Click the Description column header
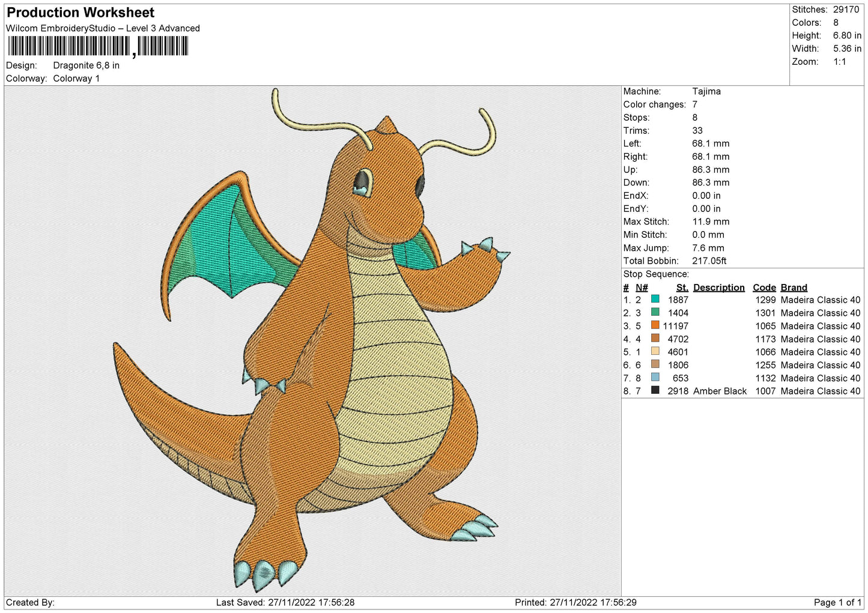Image resolution: width=868 pixels, height=613 pixels. click(x=718, y=288)
